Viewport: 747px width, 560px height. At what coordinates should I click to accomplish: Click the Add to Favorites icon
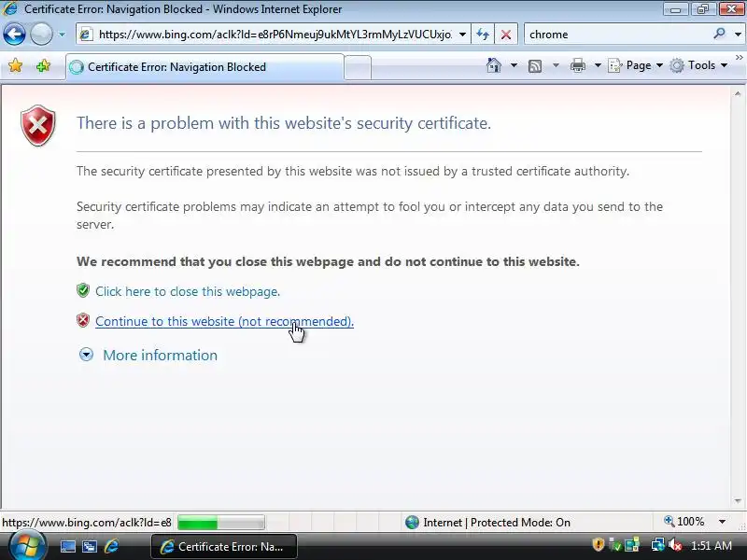point(43,65)
